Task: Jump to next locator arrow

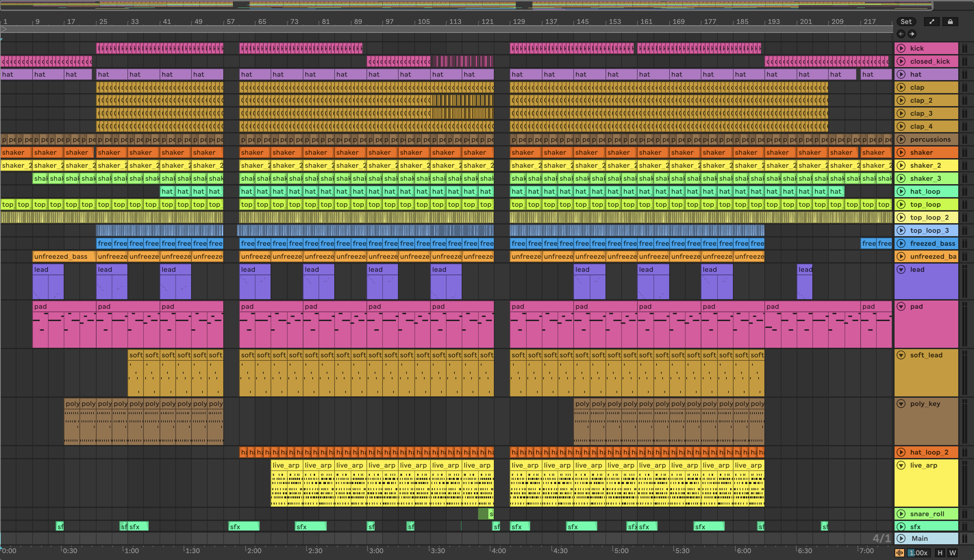Action: [x=912, y=34]
